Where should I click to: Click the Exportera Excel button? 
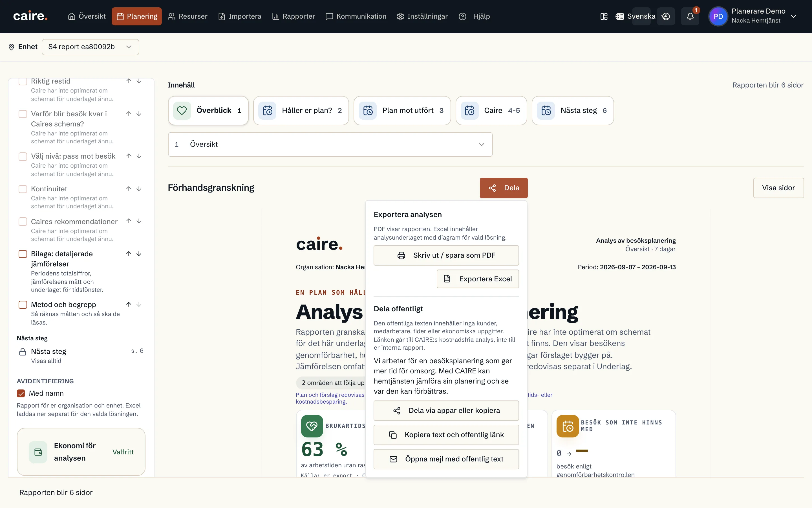(477, 279)
